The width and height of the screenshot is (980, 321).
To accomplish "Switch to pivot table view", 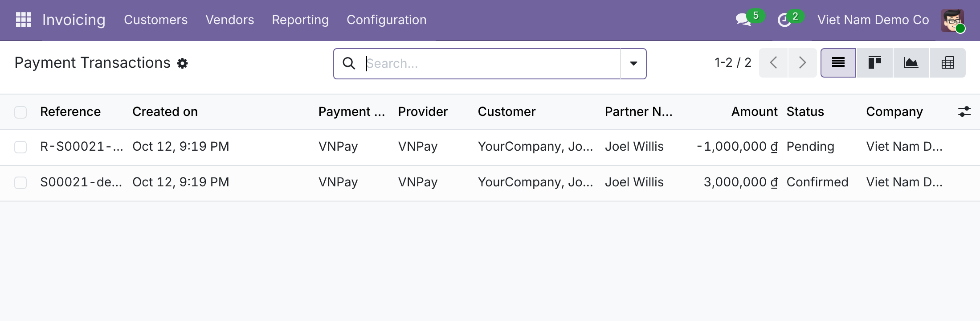I will [947, 63].
